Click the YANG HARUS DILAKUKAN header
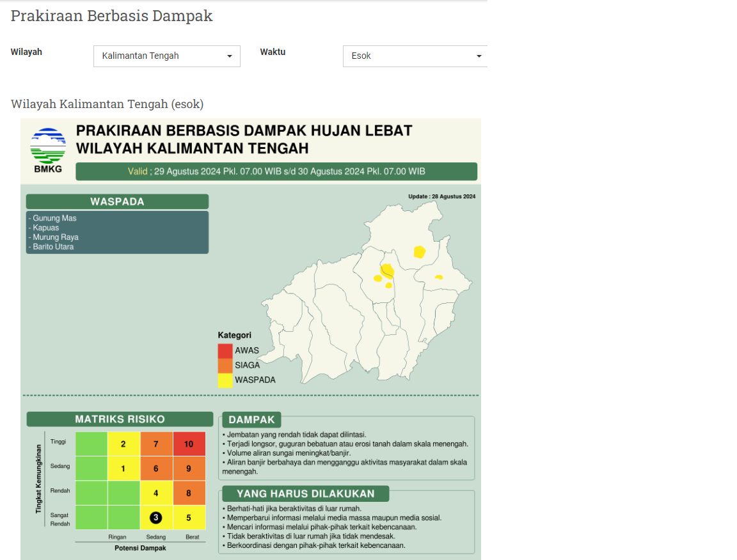This screenshot has height=560, width=737. point(306,494)
